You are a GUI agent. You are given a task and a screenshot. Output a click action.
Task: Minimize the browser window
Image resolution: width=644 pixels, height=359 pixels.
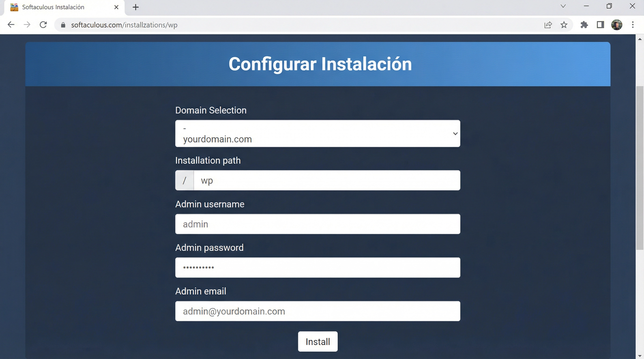[586, 6]
